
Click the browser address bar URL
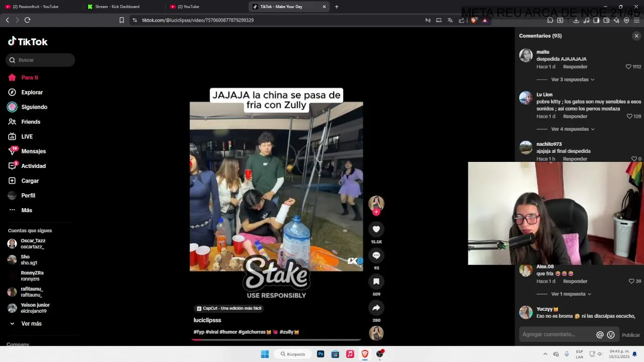click(x=198, y=20)
